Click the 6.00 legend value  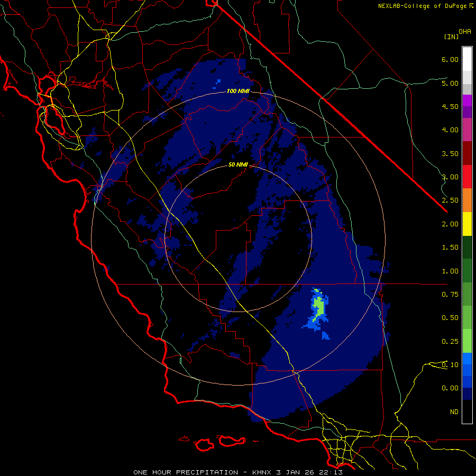[450, 59]
